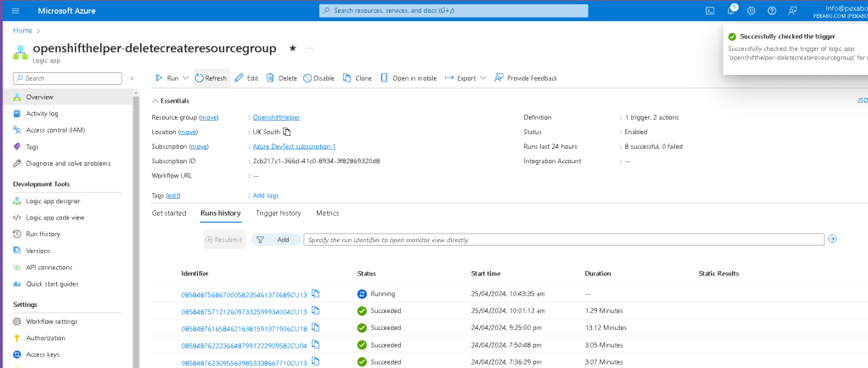Open the notifications bell icon

[x=730, y=10]
